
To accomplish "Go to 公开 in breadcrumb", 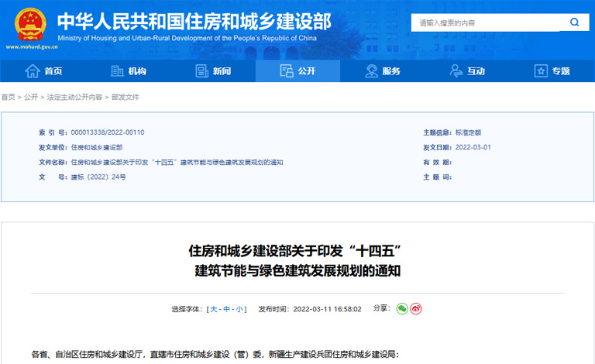I will 31,97.
